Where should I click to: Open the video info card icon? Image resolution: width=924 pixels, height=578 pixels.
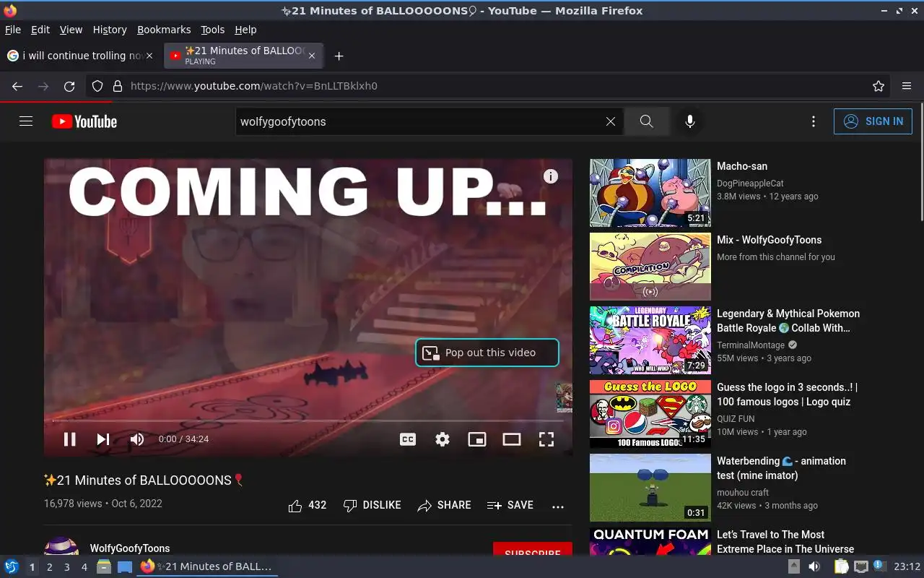[551, 176]
